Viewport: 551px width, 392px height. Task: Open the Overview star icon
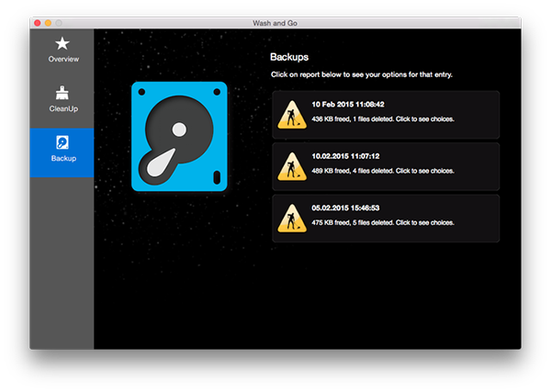(62, 43)
